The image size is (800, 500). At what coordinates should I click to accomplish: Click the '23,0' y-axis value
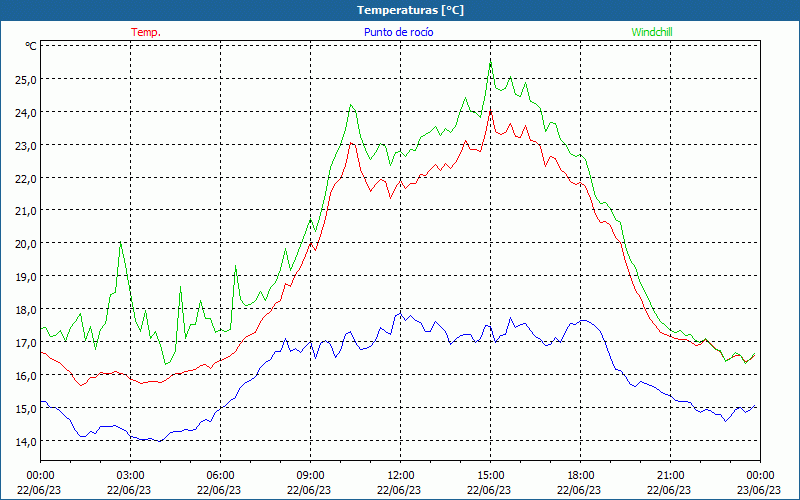[x=28, y=145]
